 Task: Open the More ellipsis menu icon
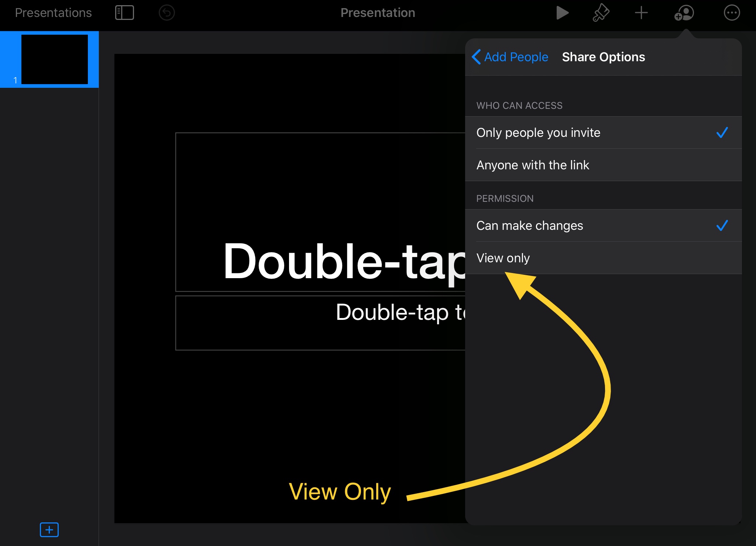pos(732,13)
